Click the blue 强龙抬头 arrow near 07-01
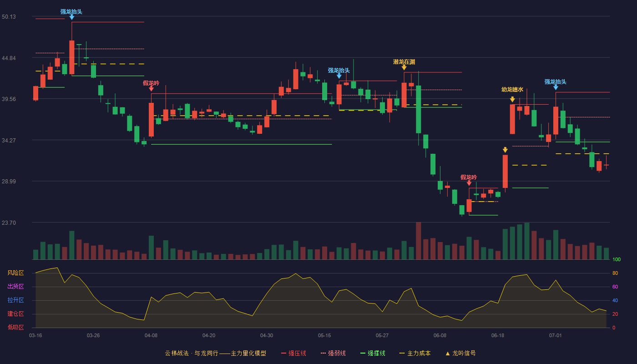 coord(556,87)
